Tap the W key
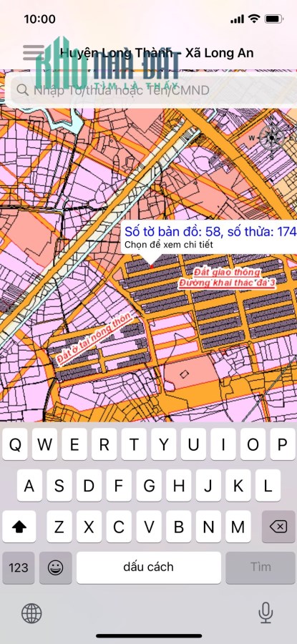The height and width of the screenshot is (644, 297). pyautogui.click(x=45, y=444)
